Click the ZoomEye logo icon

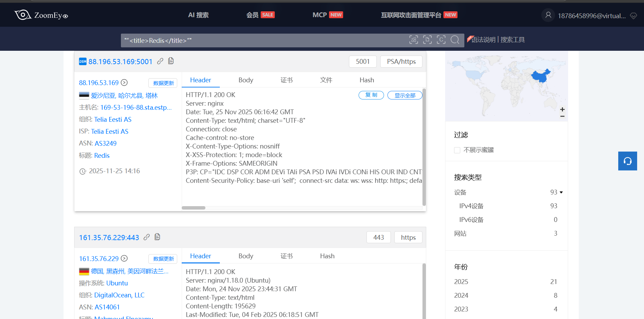click(23, 15)
